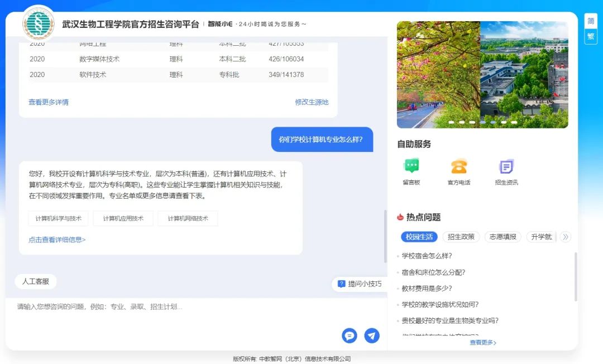This screenshot has height=364, width=603.
Task: Click the blue send message paper-plane button
Action: (372, 336)
